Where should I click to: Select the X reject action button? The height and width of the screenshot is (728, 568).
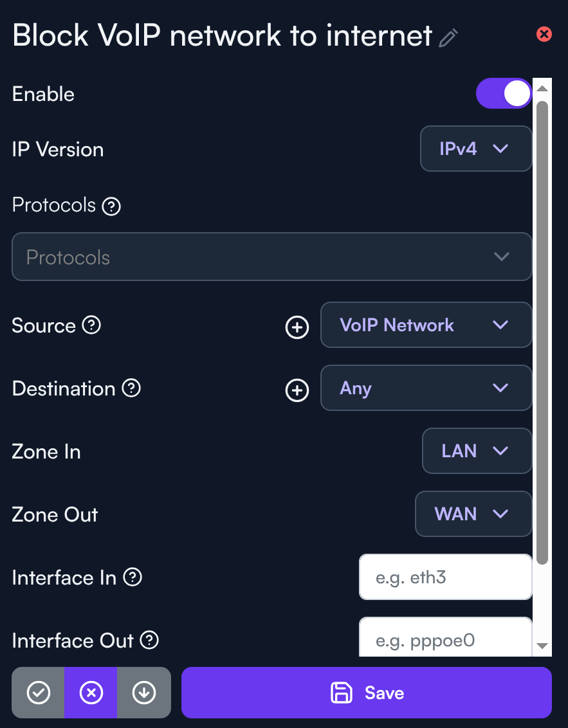click(x=91, y=693)
